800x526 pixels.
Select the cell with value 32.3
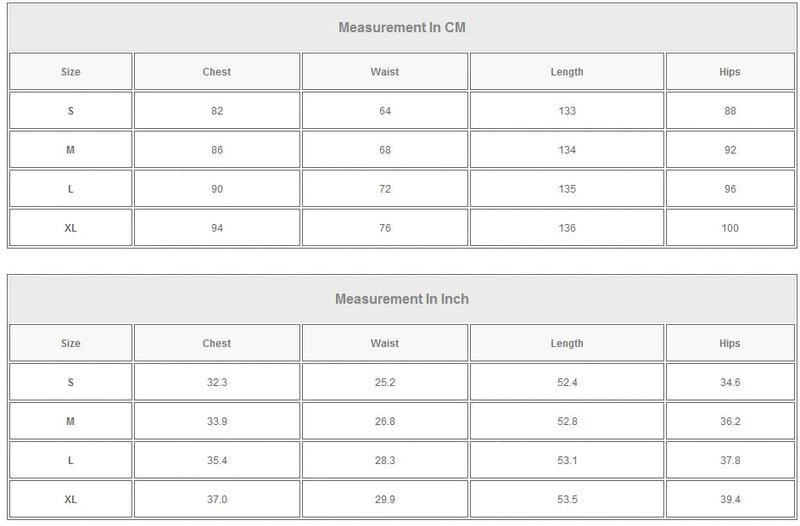click(217, 382)
